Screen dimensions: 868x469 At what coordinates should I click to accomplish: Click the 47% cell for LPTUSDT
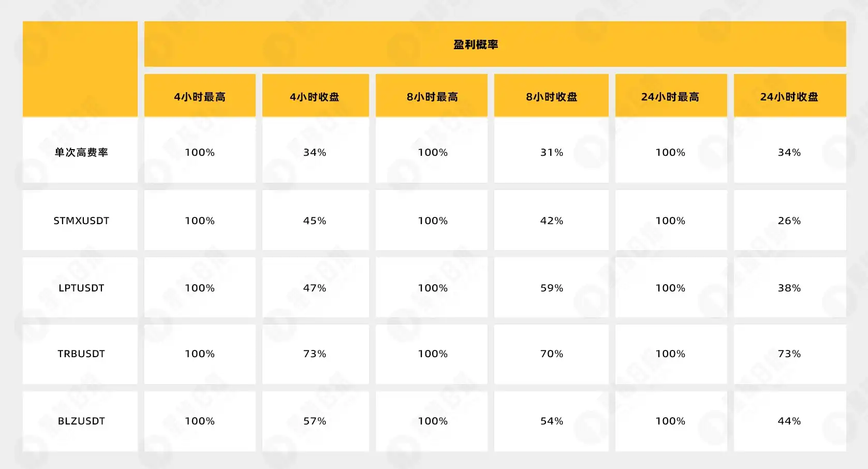[x=315, y=288]
